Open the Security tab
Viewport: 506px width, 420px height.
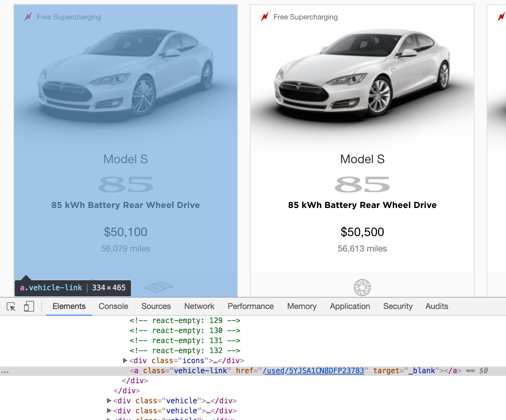click(398, 306)
